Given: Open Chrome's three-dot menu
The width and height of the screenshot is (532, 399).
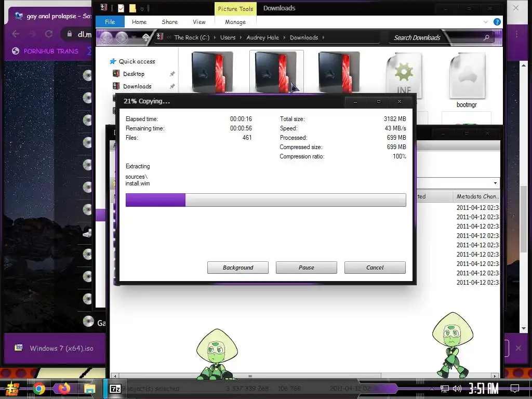Looking at the screenshot, I should pyautogui.click(x=516, y=34).
